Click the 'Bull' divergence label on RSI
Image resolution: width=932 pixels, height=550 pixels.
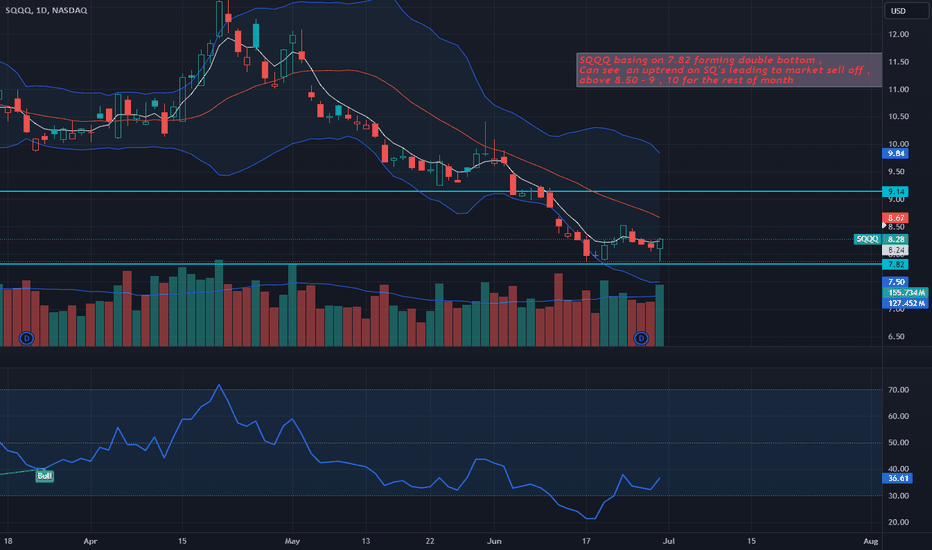(x=45, y=476)
